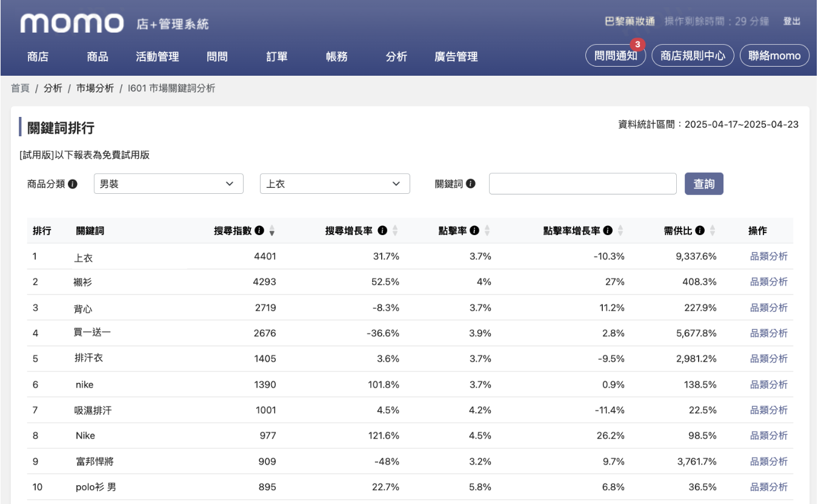The height and width of the screenshot is (504, 818).
Task: Open 商店規則中心
Action: [x=693, y=56]
